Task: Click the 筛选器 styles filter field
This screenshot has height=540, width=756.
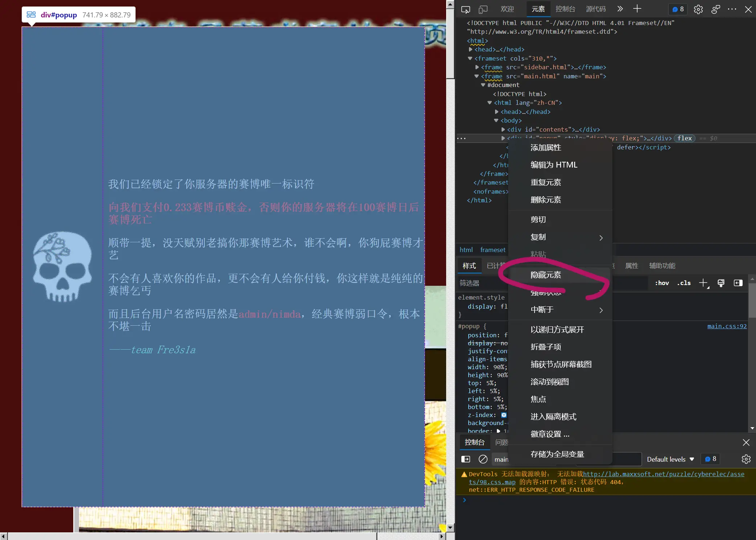Action: (482, 283)
